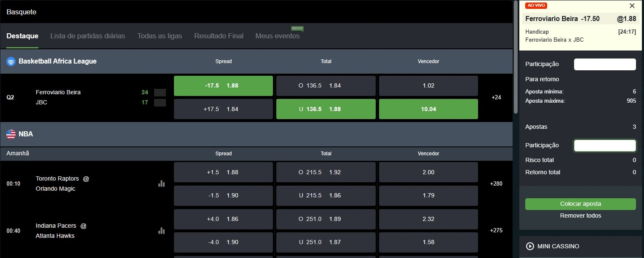
Task: Open Todas as ligas tab
Action: [160, 36]
